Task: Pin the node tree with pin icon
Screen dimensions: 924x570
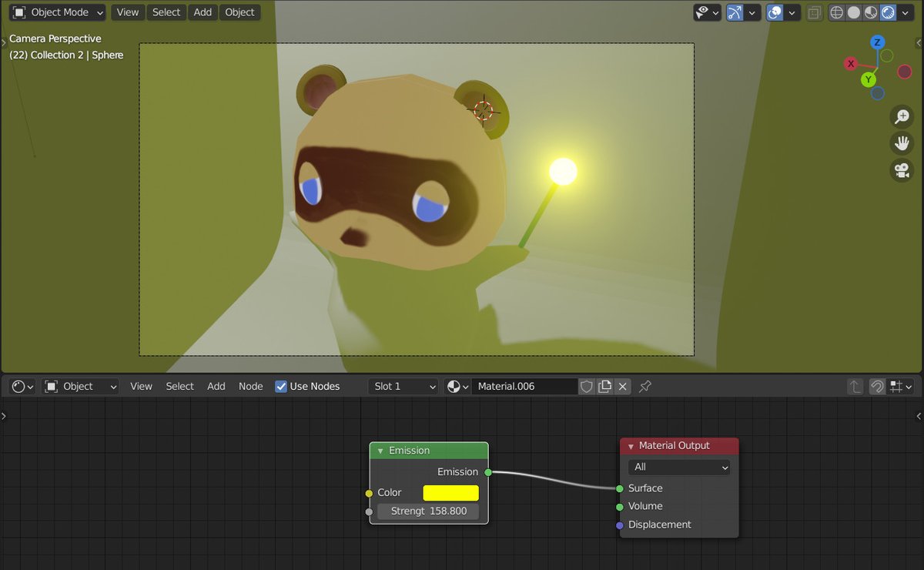Action: point(645,386)
